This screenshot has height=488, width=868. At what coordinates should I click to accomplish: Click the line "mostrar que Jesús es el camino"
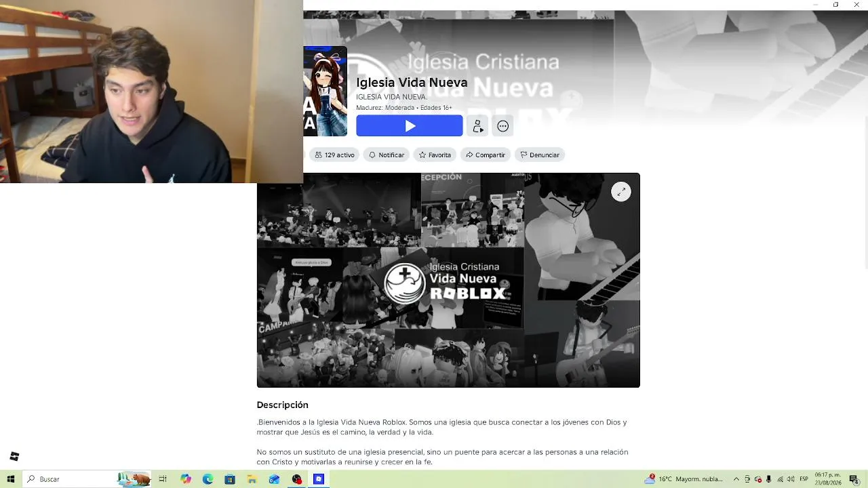pos(344,432)
